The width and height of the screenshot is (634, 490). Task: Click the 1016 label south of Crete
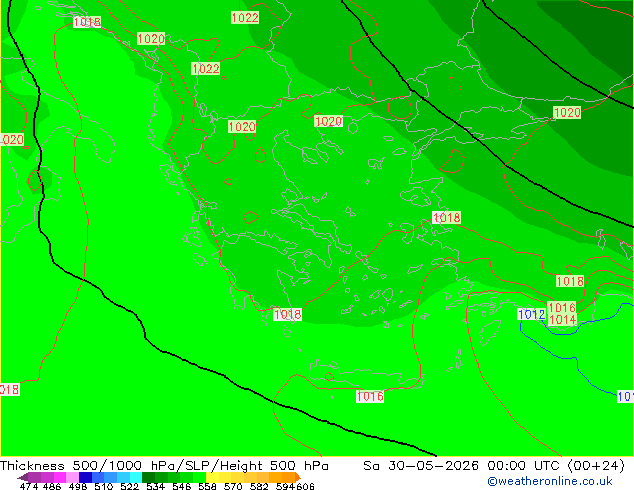(370, 396)
